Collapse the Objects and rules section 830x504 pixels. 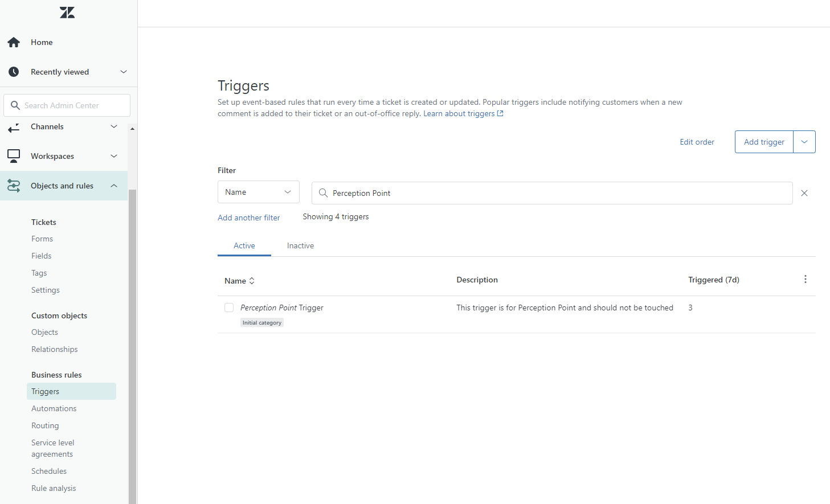click(114, 186)
